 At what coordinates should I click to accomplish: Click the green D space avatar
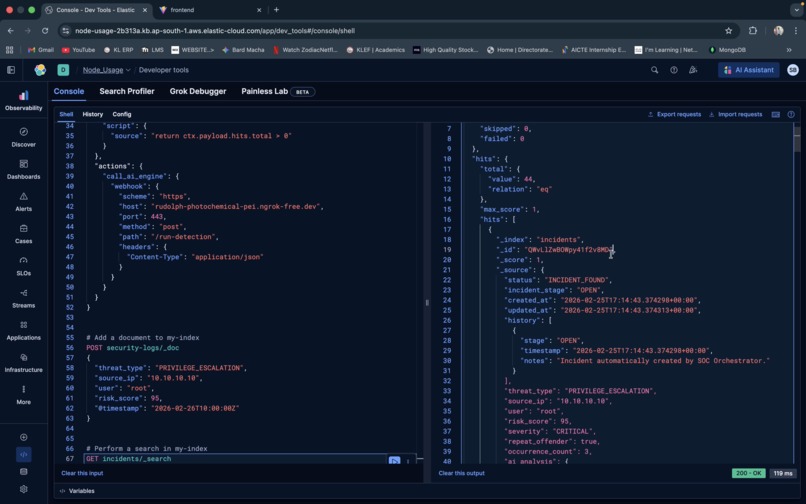coord(63,70)
